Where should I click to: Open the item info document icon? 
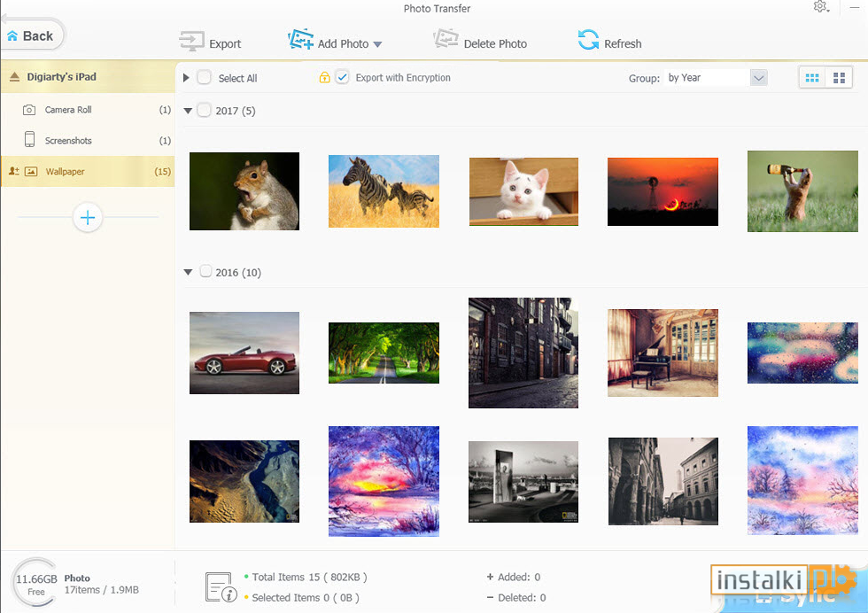pos(221,587)
